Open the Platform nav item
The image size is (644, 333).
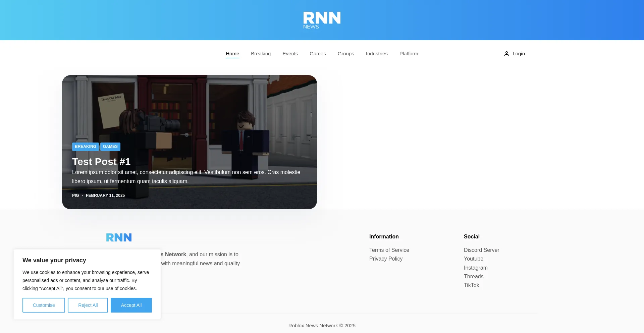point(409,54)
